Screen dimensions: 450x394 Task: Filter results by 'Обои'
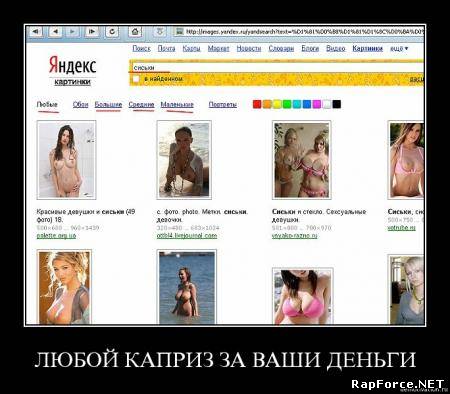tap(80, 105)
